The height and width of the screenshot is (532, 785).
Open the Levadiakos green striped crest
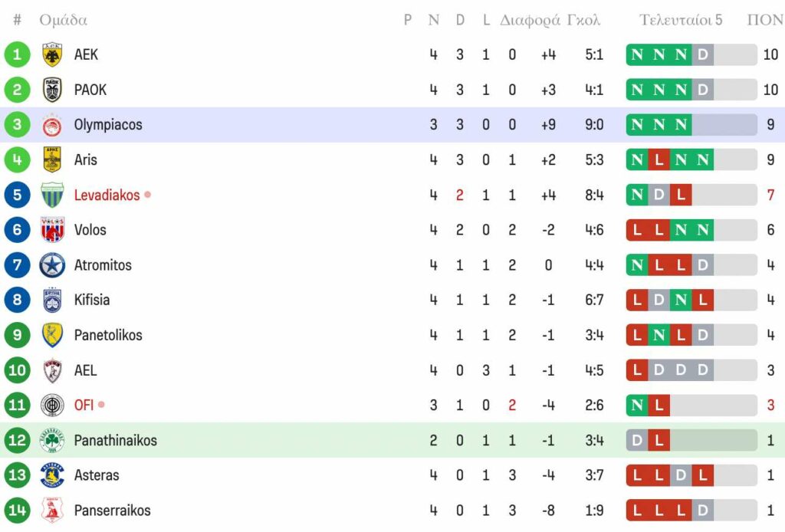52,195
